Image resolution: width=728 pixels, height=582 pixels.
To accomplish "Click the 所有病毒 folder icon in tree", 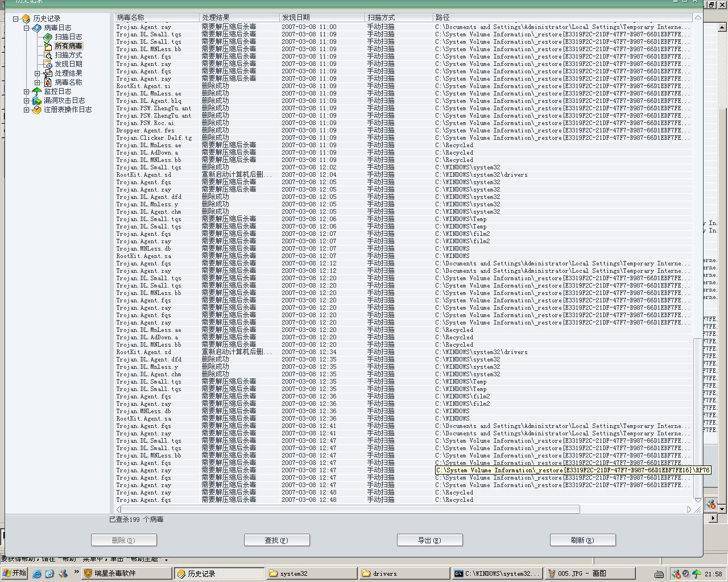I will [x=48, y=46].
